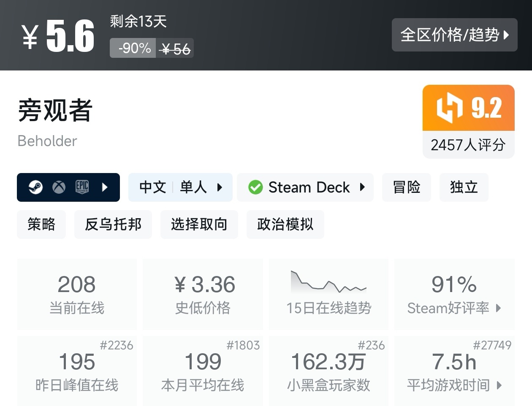Viewport: 532px width, 406px height.
Task: Click the game title 旁观者
Action: point(55,110)
